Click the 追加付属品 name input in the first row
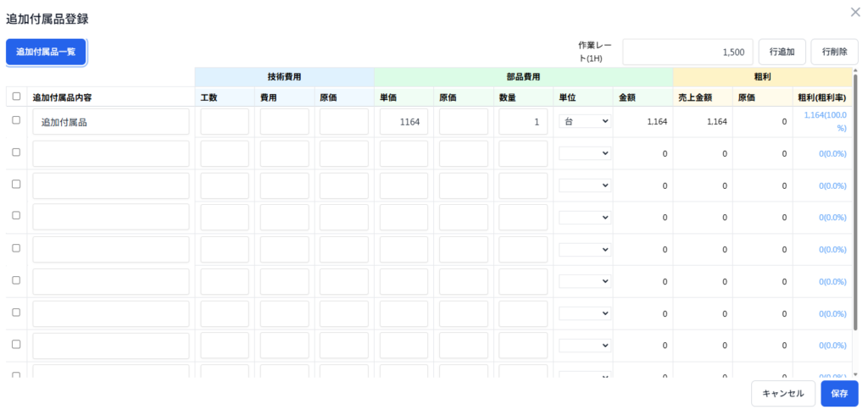This screenshot has height=415, width=868. pyautogui.click(x=110, y=122)
